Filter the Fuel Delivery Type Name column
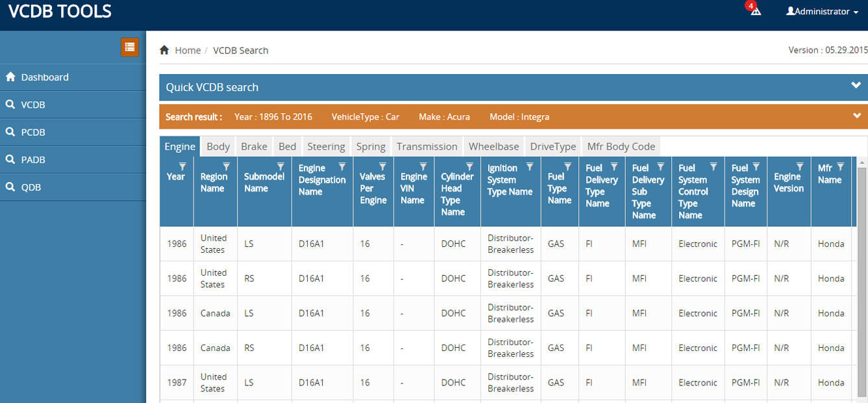Viewport: 868px width, 403px height. point(614,166)
